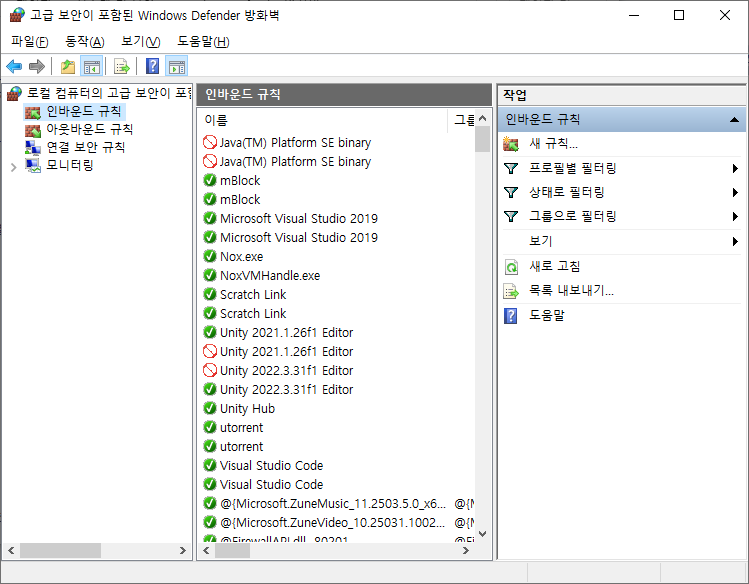Open the 상태로 필터링 submenu arrow

click(735, 192)
